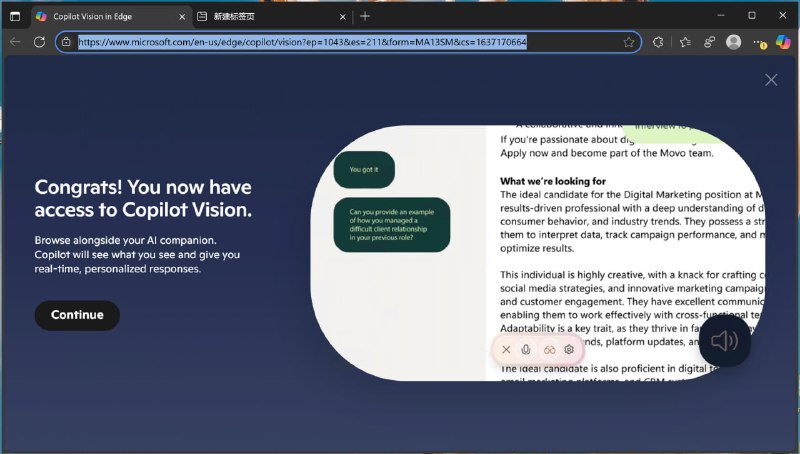Viewport: 800px width, 454px height.
Task: Open the Copilot sidebar icon
Action: pyautogui.click(x=784, y=42)
